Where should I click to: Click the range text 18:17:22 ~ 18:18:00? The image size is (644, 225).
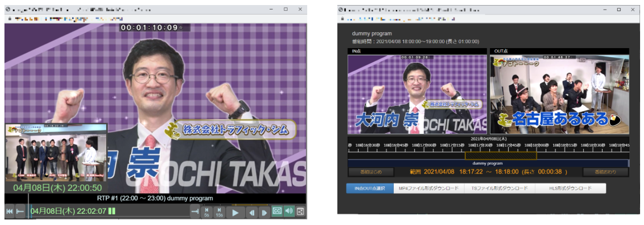[x=488, y=171]
